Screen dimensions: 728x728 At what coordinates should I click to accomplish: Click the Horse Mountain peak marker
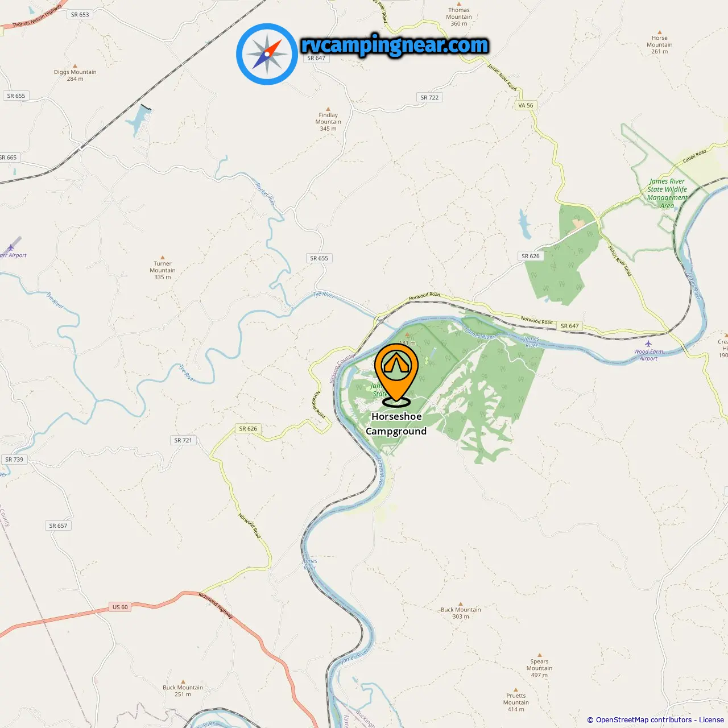[x=660, y=32]
